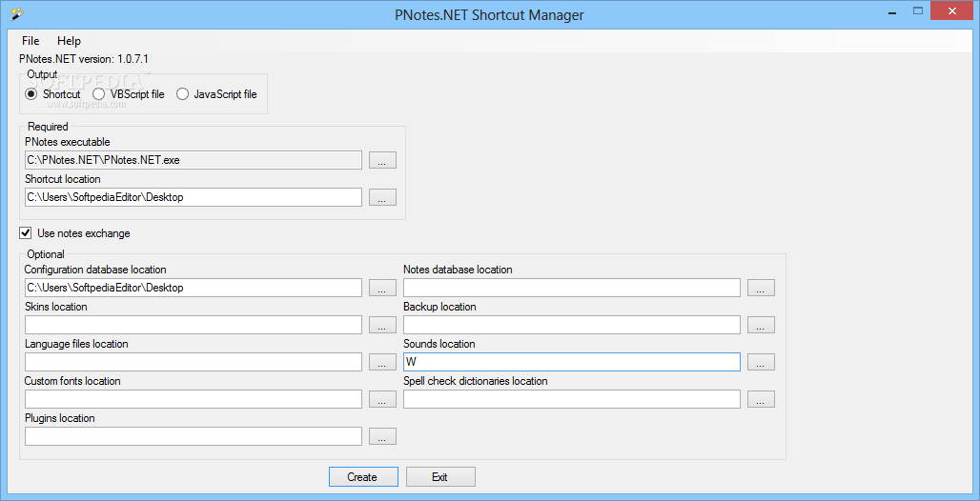
Task: Browse for Custom fonts location
Action: tap(382, 399)
